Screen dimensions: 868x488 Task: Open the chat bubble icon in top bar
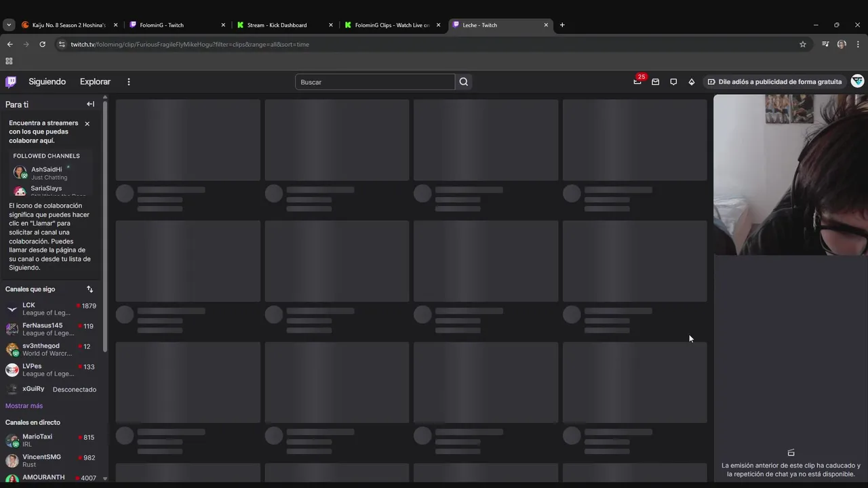point(673,82)
